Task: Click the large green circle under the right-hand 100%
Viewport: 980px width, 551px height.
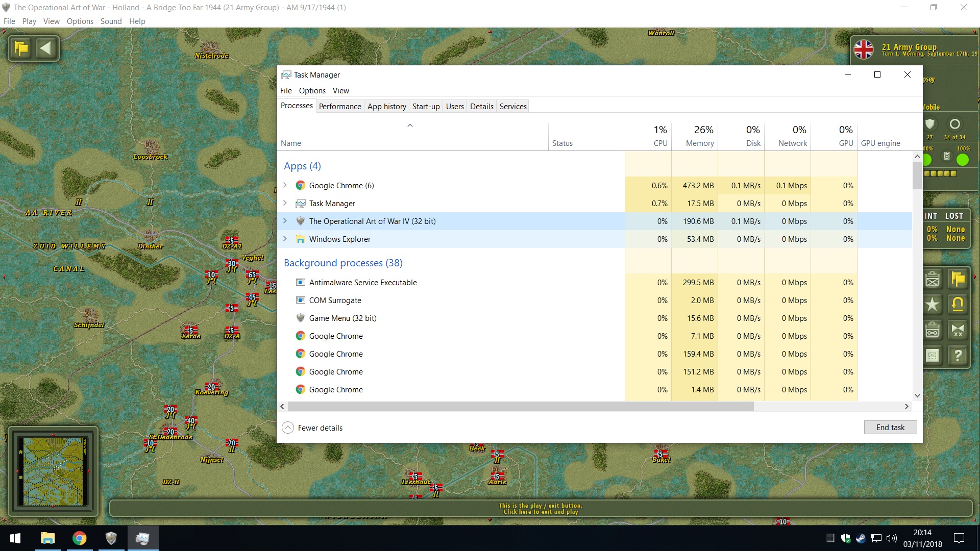Action: pos(963,160)
